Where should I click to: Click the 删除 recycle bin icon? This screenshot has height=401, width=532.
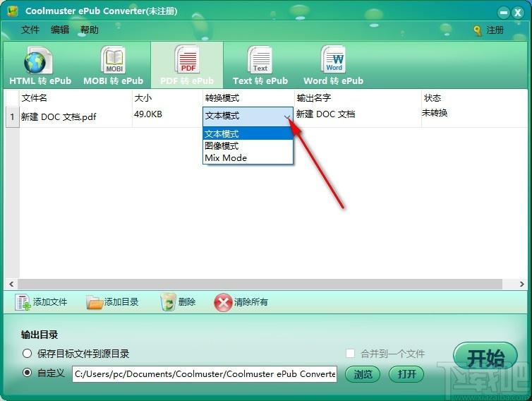(168, 302)
